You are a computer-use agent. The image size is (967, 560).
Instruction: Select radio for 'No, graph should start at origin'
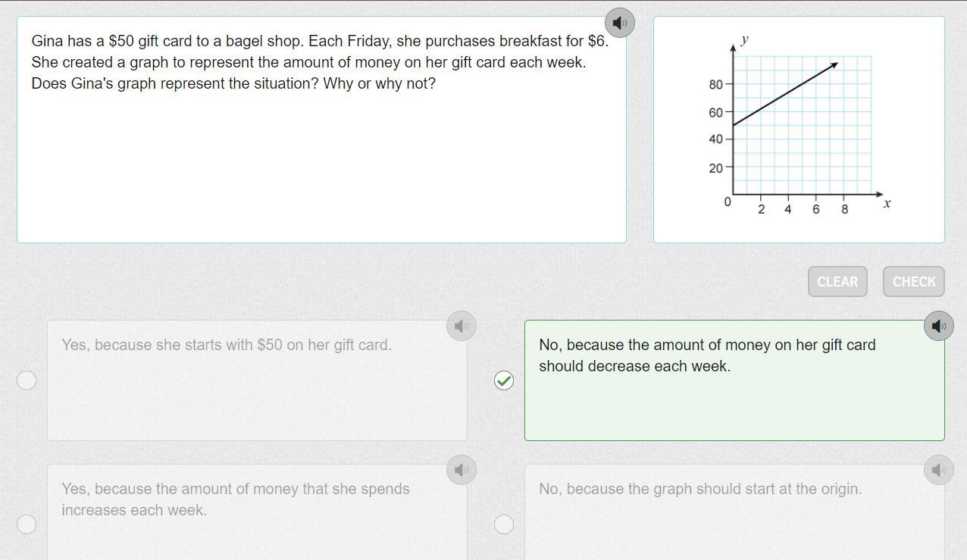click(504, 524)
